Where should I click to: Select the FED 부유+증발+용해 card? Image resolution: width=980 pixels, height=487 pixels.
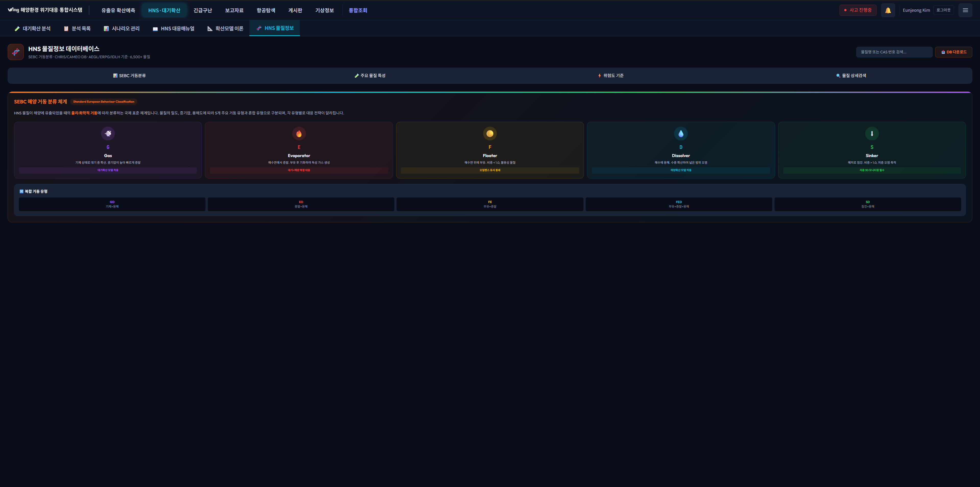(x=678, y=205)
